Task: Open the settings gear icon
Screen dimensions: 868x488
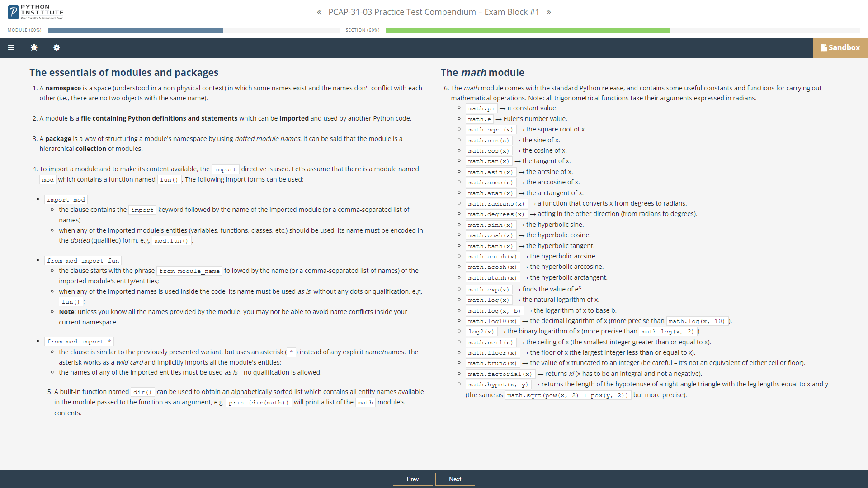Action: 57,47
